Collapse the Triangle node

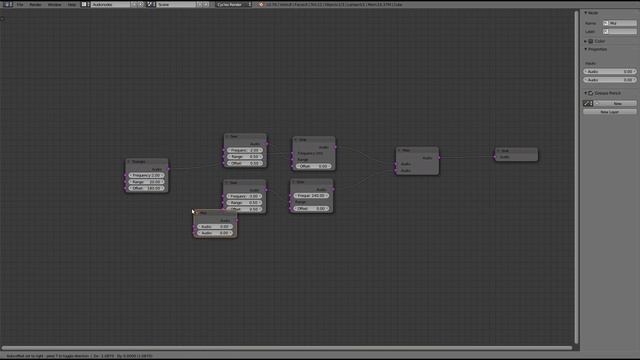(x=129, y=162)
